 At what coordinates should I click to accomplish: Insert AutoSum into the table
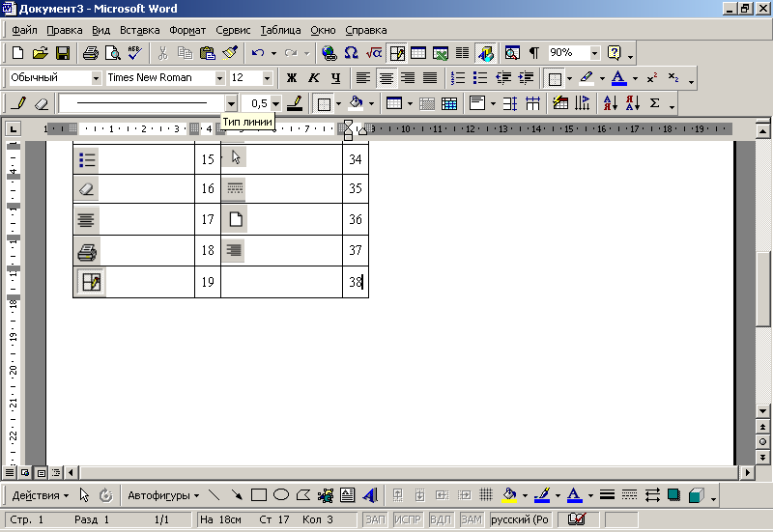click(x=654, y=103)
